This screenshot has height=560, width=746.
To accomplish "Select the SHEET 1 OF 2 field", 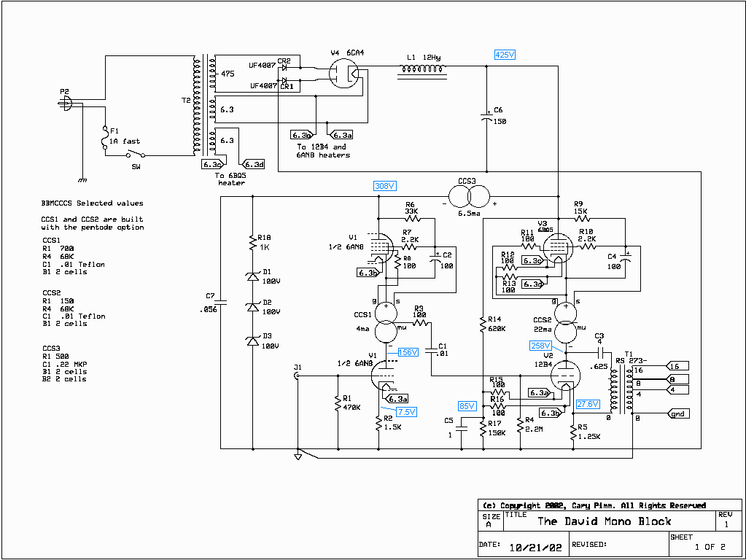I will point(704,544).
